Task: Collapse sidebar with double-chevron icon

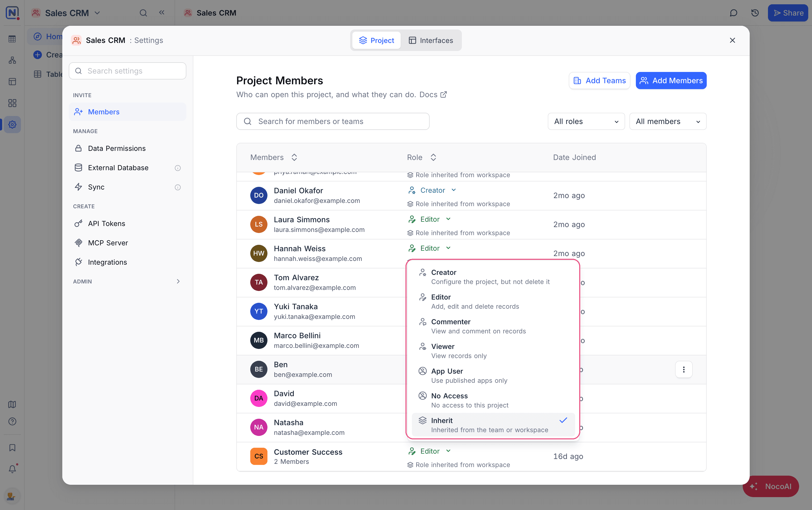Action: (162, 12)
